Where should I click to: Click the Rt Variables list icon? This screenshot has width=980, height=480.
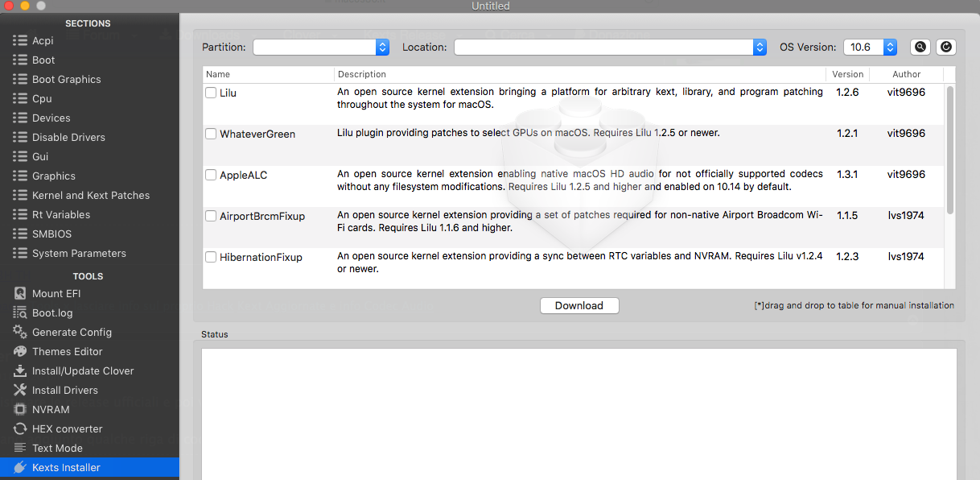coord(20,214)
